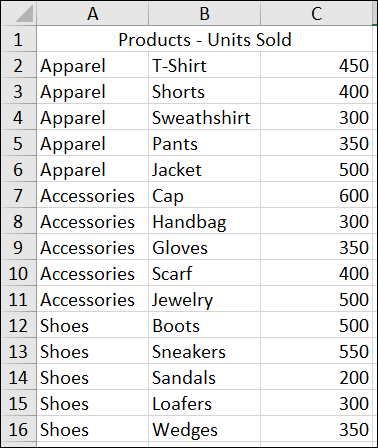The width and height of the screenshot is (378, 448).
Task: Click the Cap cell's units value 600
Action: coord(316,195)
